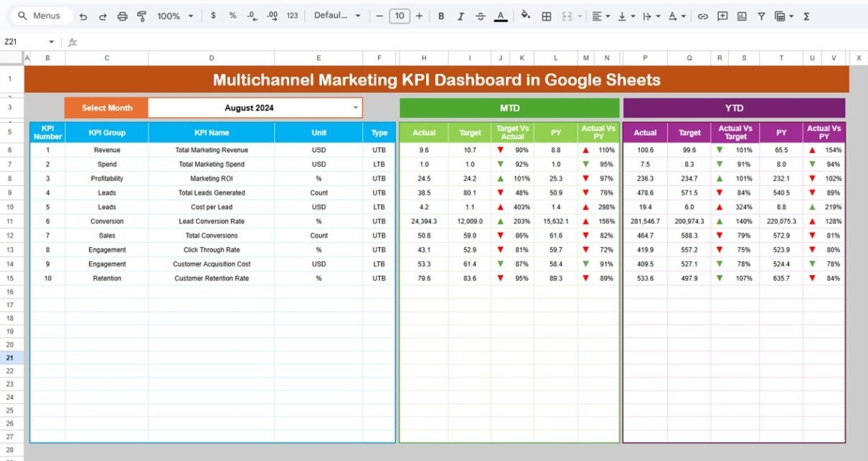Toggle strikethrough formatting
The width and height of the screenshot is (868, 461).
pos(481,16)
